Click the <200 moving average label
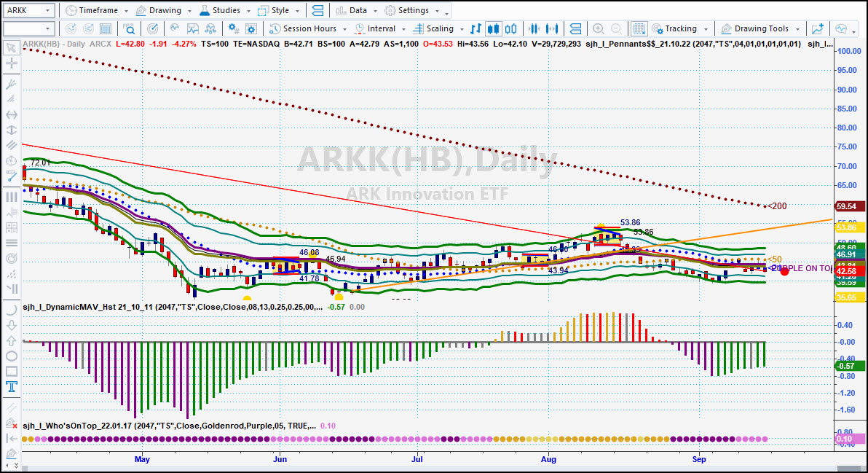The image size is (868, 473). 776,206
